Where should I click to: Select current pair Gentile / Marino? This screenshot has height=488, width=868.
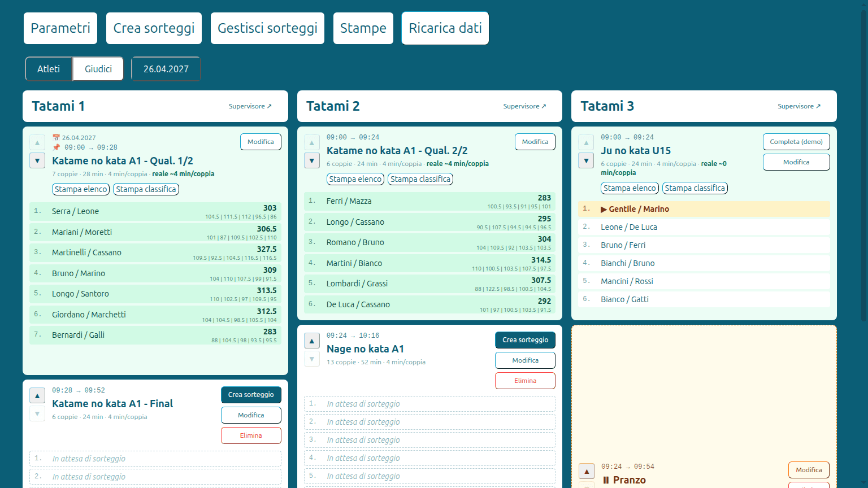(704, 209)
